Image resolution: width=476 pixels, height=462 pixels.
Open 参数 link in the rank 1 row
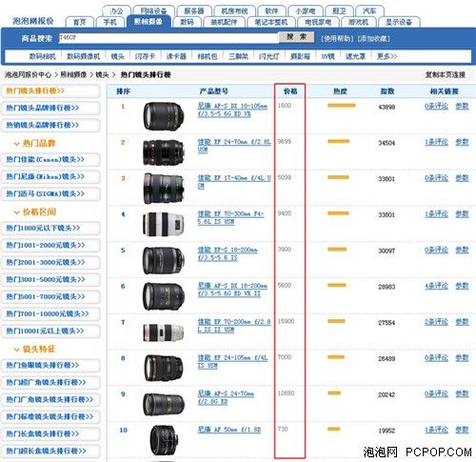tap(462, 107)
